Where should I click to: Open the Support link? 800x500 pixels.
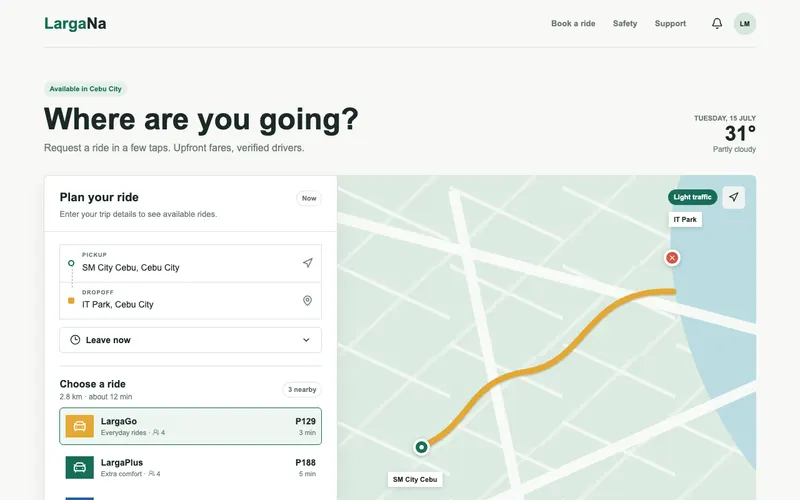pos(670,23)
